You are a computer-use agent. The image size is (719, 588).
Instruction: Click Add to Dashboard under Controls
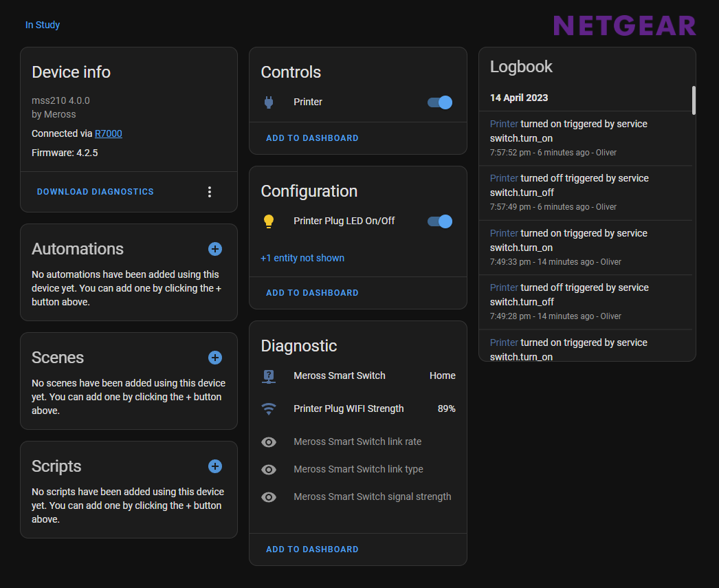312,138
